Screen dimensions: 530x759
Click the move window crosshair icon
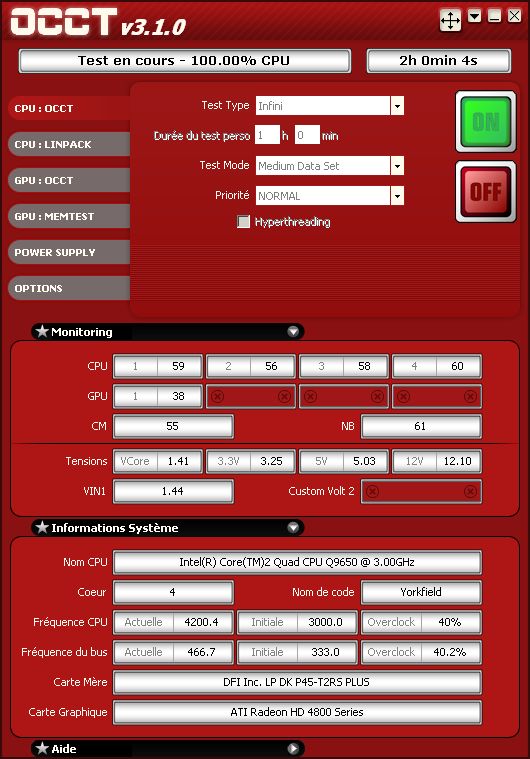450,21
